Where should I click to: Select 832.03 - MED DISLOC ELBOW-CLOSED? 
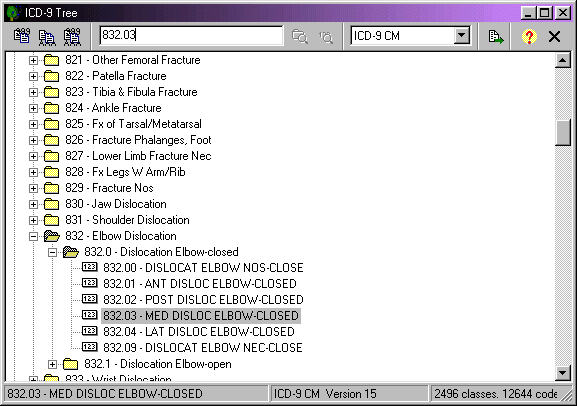tap(201, 316)
